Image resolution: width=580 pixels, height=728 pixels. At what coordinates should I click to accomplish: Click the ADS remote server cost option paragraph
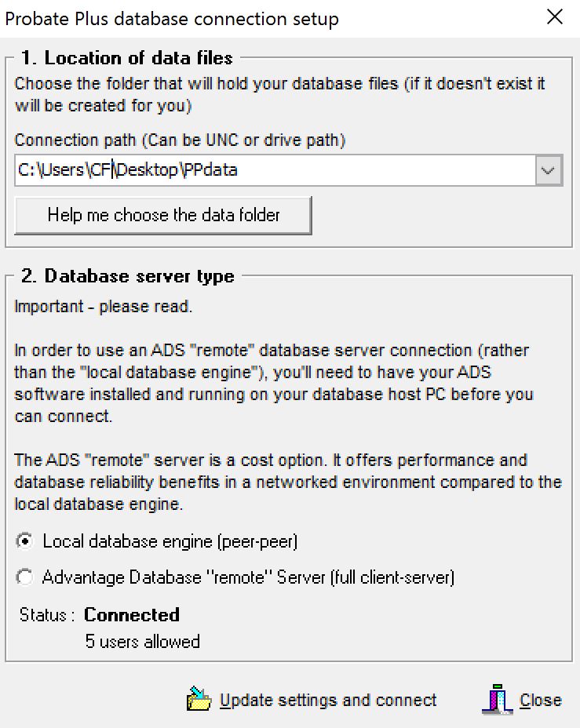(287, 482)
